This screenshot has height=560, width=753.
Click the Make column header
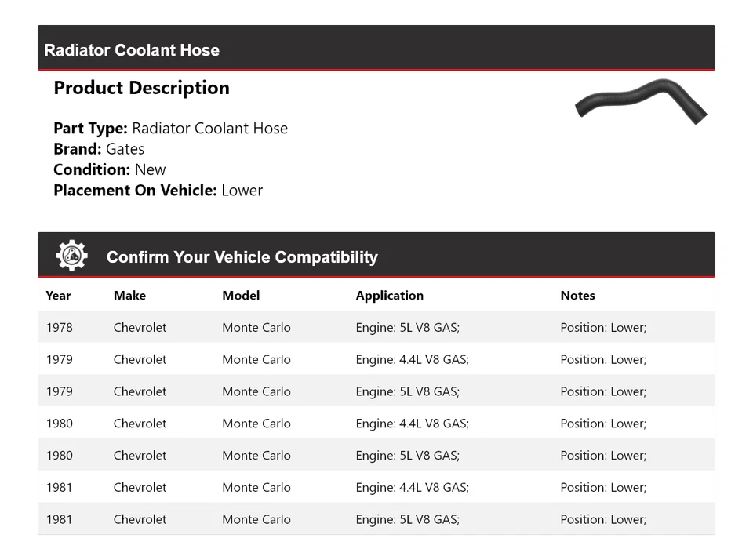[129, 296]
